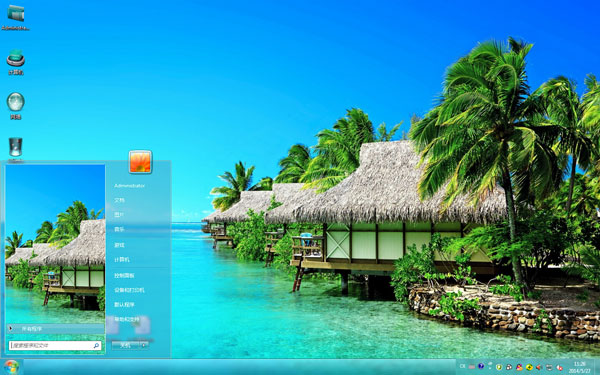Image resolution: width=600 pixels, height=375 pixels.
Task: Click the Windows Start orb
Action: coord(11,367)
